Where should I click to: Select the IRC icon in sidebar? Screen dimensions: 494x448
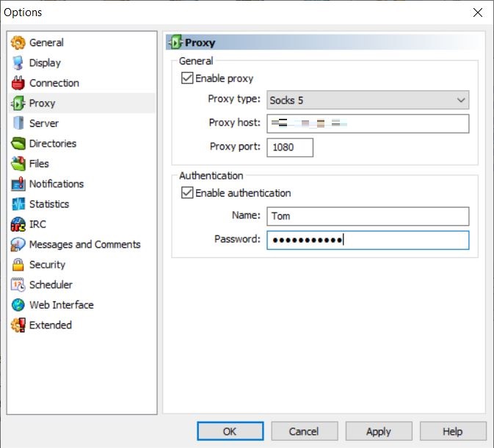point(18,224)
